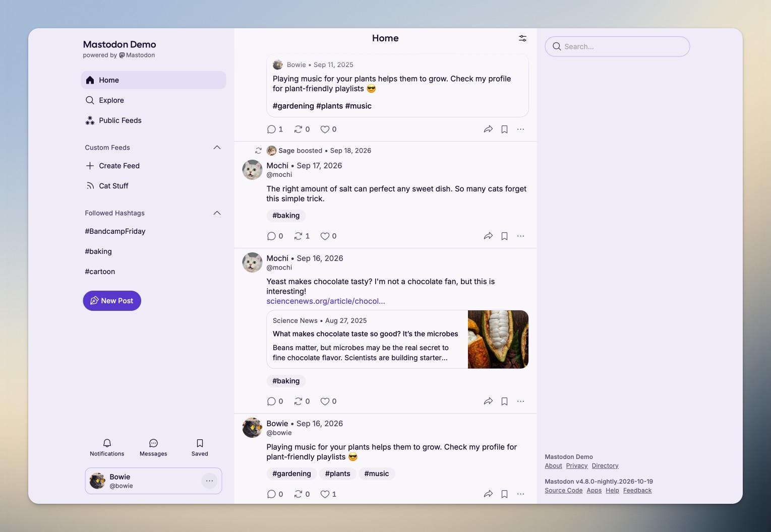771x532 pixels.
Task: Collapse the Custom Feeds section
Action: coord(217,148)
